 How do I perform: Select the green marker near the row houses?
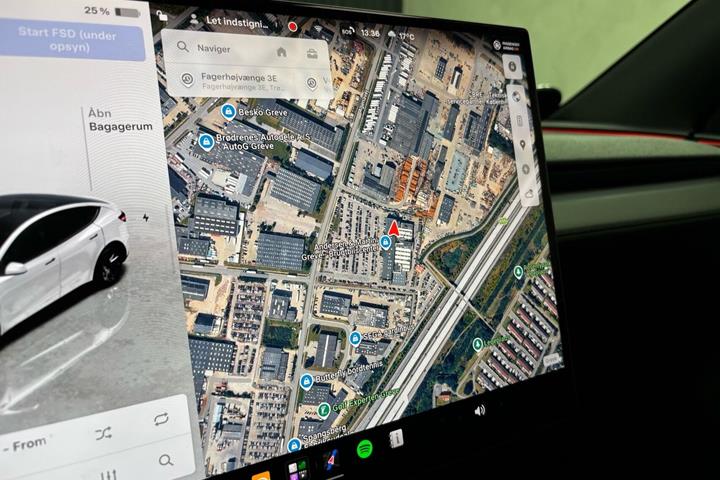(x=478, y=344)
